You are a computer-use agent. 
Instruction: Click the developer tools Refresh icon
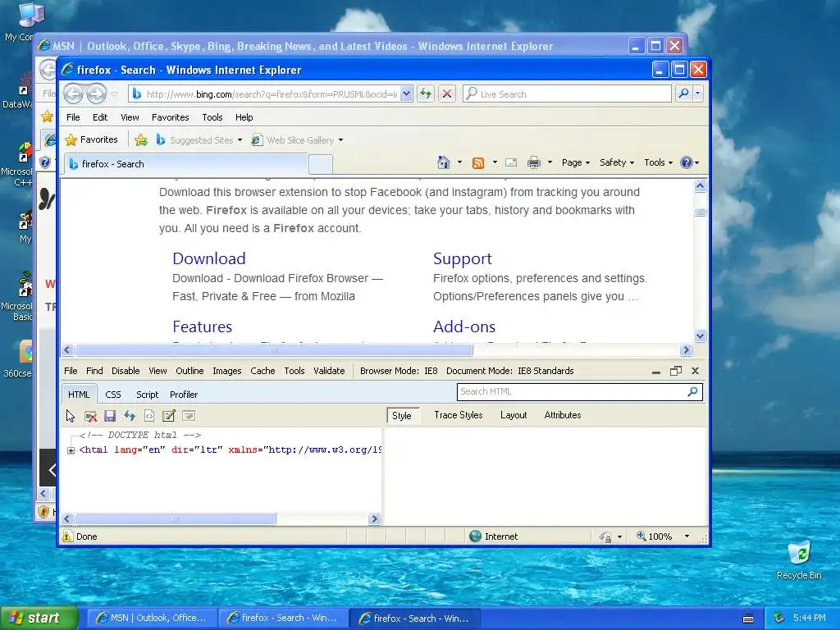pyautogui.click(x=130, y=416)
